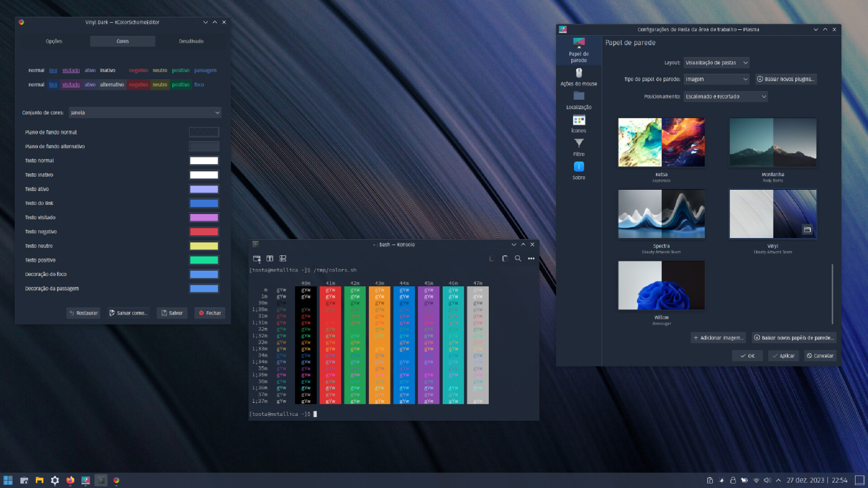This screenshot has width=868, height=488.
Task: Open Konsole's overflow menu with three dots
Action: click(x=531, y=259)
